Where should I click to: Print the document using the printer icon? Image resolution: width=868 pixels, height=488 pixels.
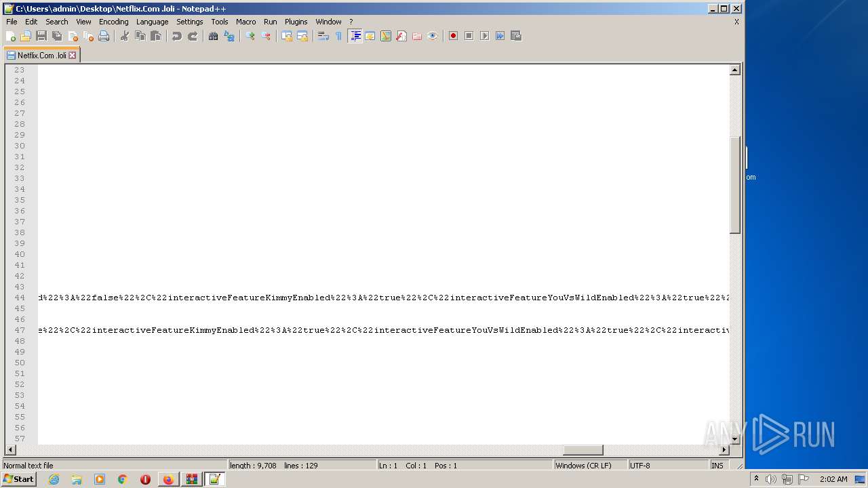coord(104,36)
